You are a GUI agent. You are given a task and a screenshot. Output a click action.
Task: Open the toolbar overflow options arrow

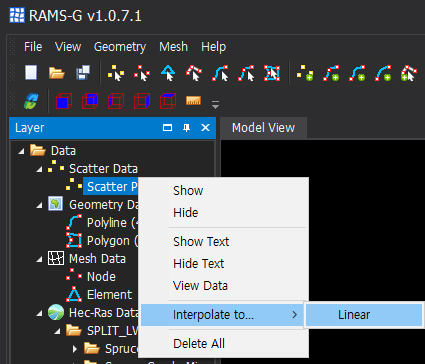pyautogui.click(x=215, y=105)
